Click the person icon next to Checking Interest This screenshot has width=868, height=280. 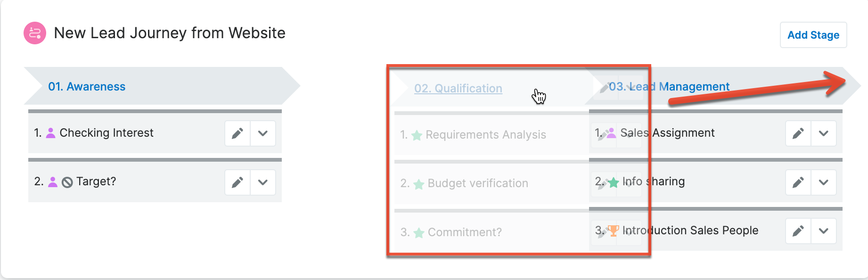[51, 133]
